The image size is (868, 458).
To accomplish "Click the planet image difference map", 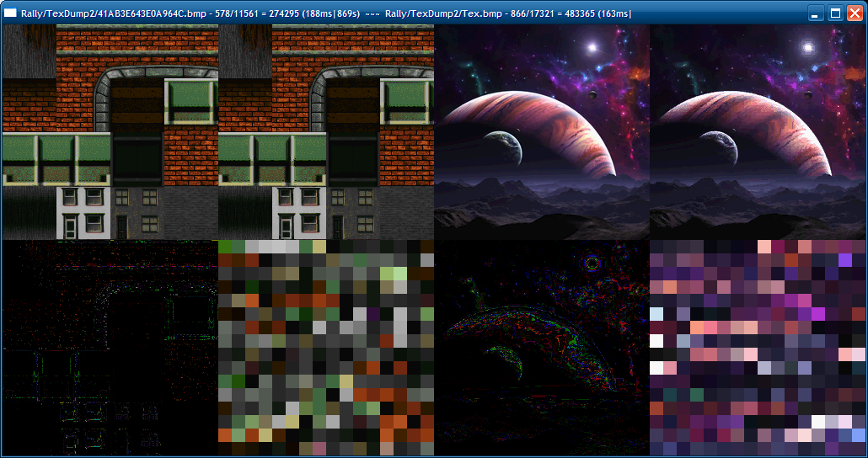I will point(542,348).
